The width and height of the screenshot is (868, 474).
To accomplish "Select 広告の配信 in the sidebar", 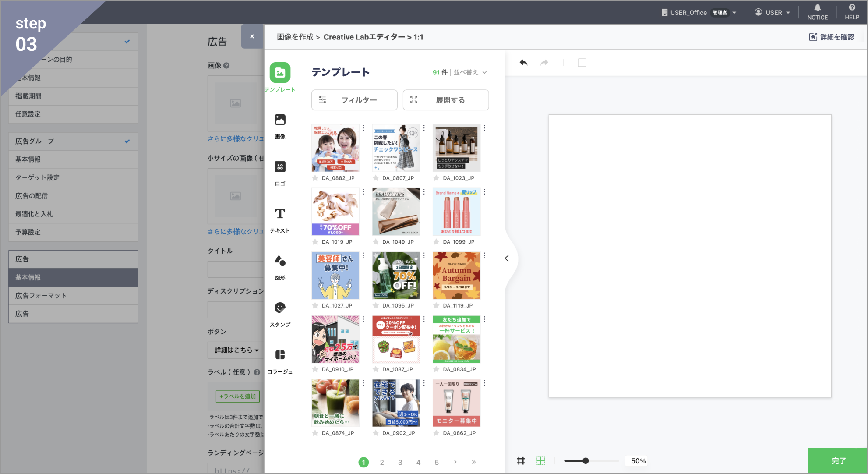I will click(x=73, y=196).
